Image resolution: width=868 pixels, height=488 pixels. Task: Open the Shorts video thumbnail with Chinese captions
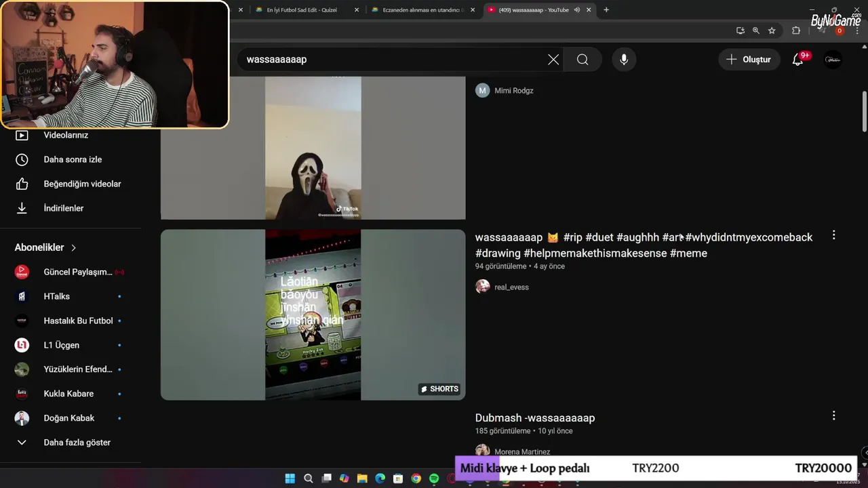click(313, 314)
